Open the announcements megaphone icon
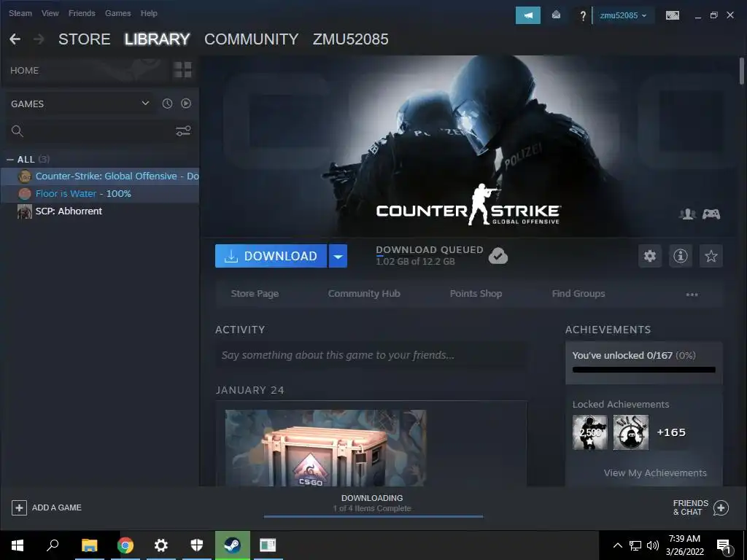The image size is (747, 560). 528,15
